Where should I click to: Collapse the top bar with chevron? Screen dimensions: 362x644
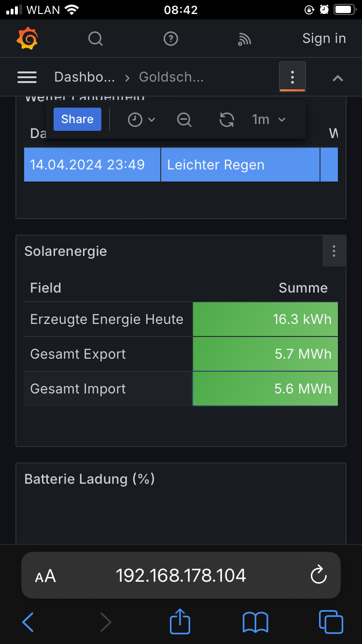338,78
